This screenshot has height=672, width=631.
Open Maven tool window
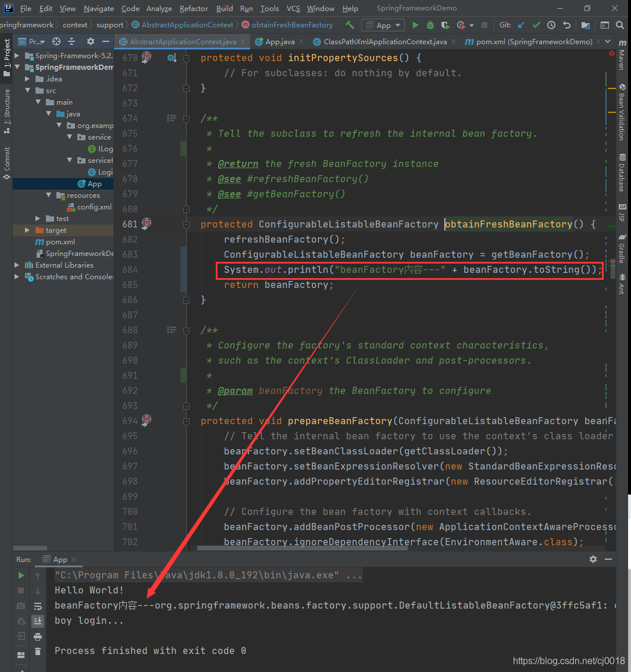point(622,55)
